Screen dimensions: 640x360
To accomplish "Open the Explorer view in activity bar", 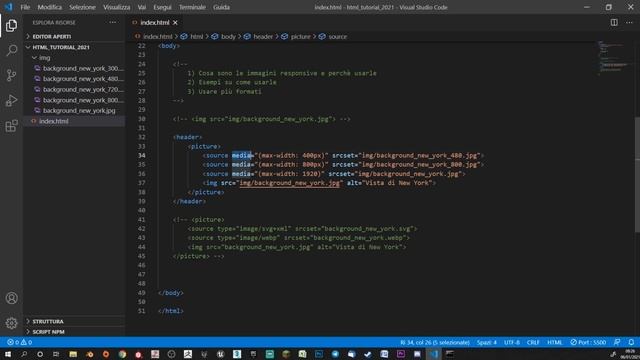I will 11,25.
